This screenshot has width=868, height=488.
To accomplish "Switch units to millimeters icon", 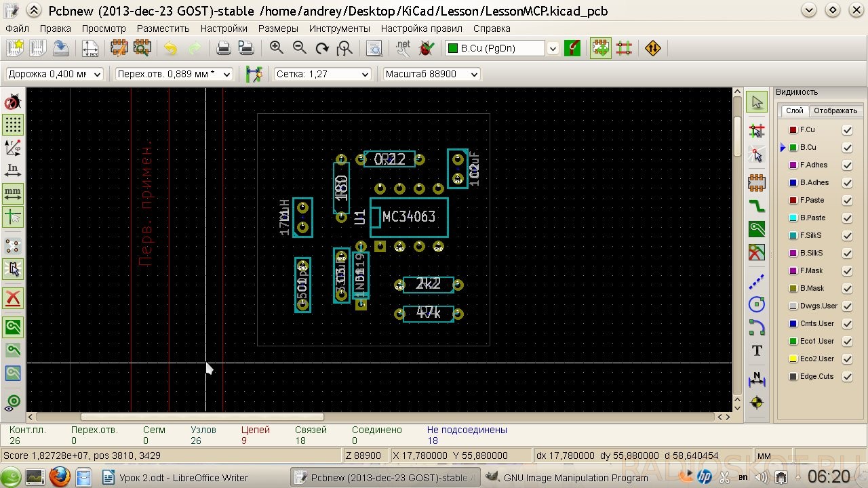I will tap(13, 192).
